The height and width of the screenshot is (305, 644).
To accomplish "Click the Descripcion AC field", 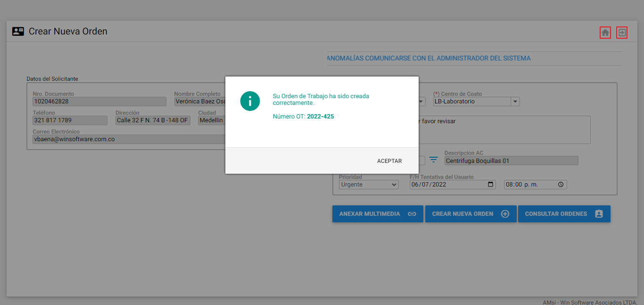I will [512, 161].
